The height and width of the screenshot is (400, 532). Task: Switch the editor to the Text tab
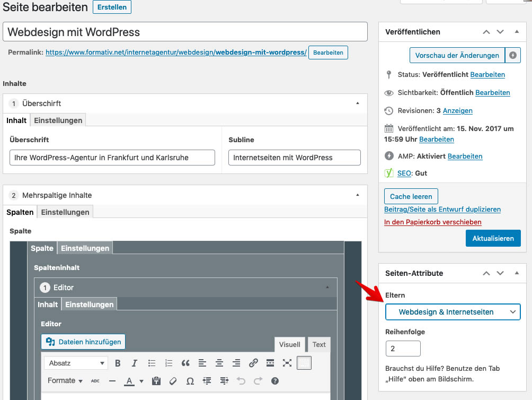click(318, 344)
